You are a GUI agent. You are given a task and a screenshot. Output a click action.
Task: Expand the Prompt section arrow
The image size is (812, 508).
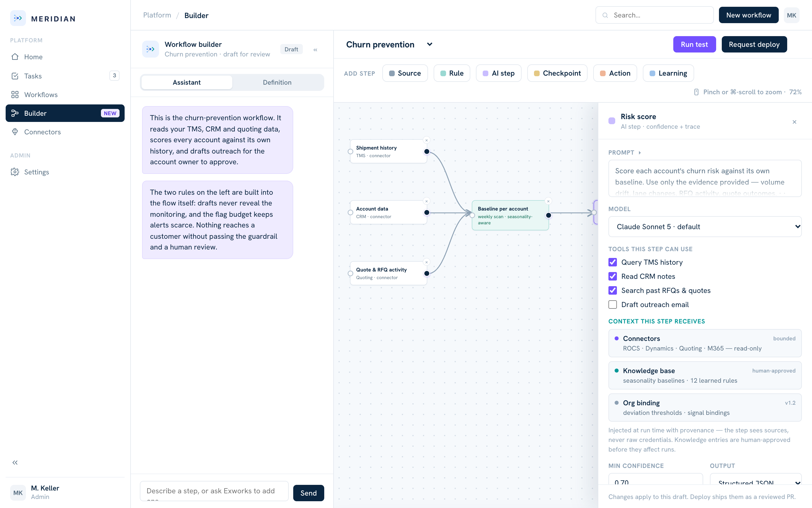click(640, 152)
